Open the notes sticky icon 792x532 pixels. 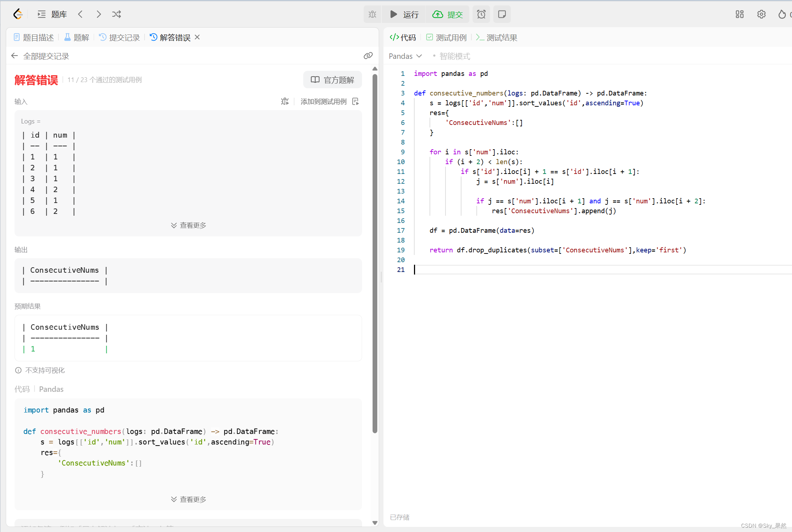coord(502,14)
